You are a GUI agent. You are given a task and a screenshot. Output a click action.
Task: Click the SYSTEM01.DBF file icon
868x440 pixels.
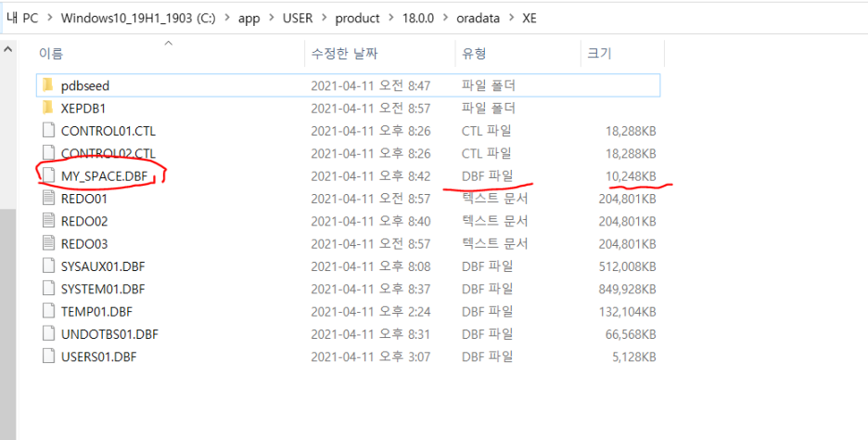pyautogui.click(x=49, y=289)
